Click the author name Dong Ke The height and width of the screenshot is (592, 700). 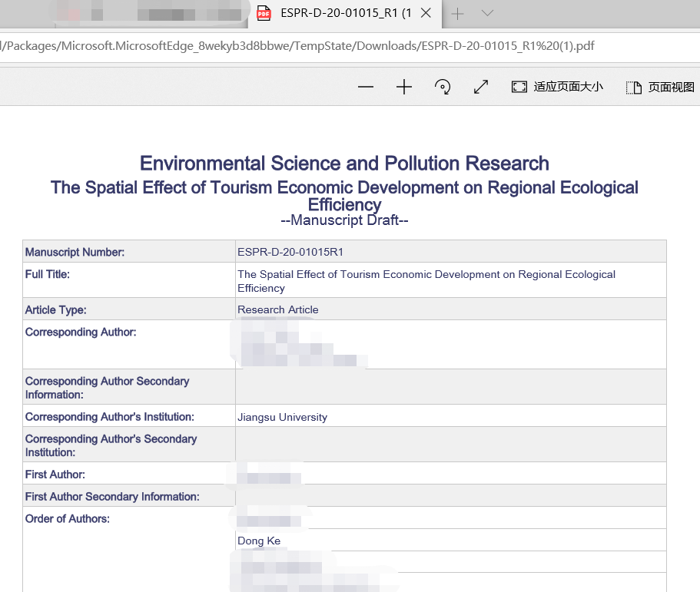pyautogui.click(x=259, y=541)
